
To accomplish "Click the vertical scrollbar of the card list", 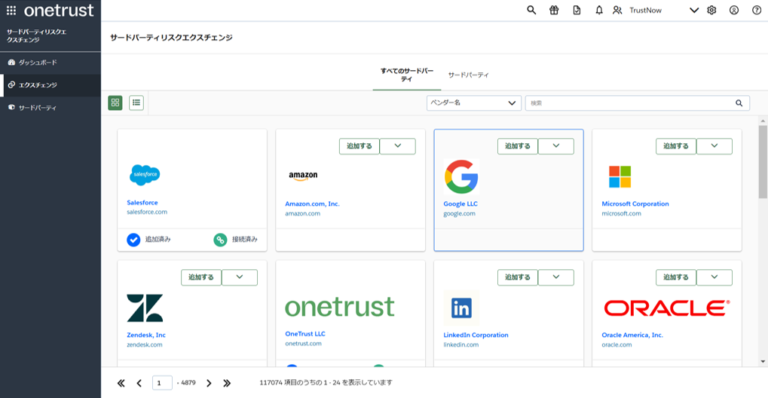I will point(763,162).
